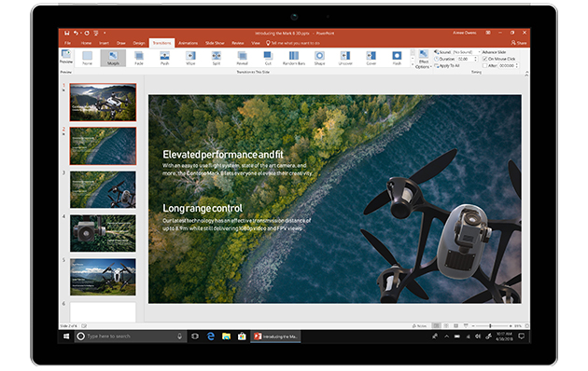Preview the slide transition
Screen dimensions: 588x371
click(66, 57)
